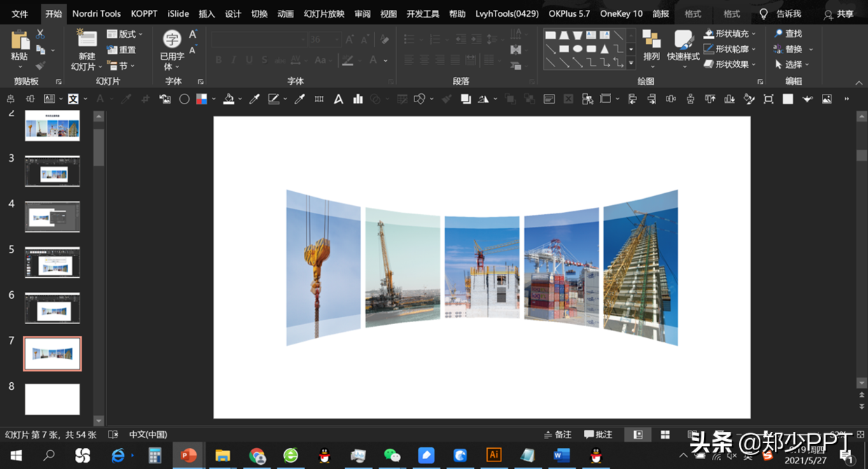Click the text A icon in quick toolbar
868x469 pixels.
338,99
